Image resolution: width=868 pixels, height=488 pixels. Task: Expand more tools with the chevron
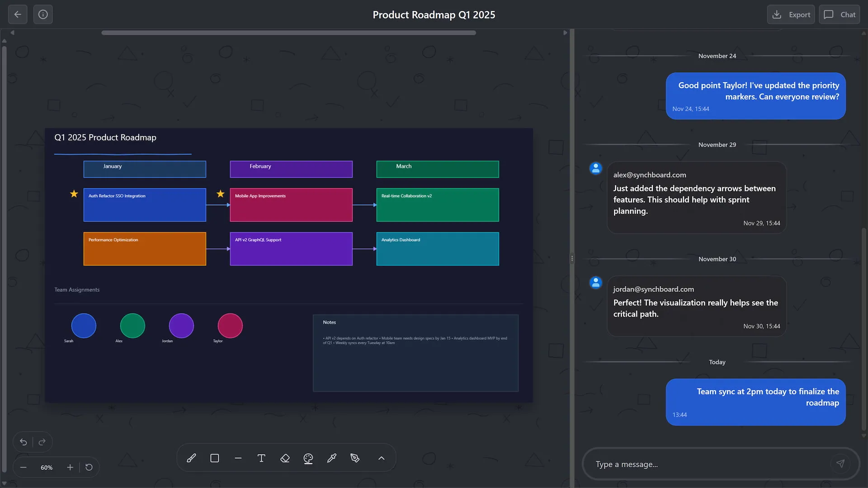[381, 458]
